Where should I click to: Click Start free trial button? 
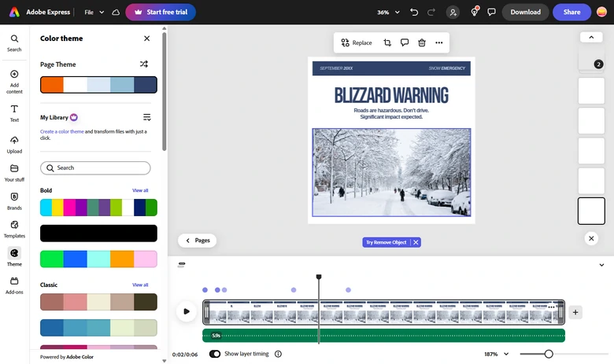tap(161, 12)
